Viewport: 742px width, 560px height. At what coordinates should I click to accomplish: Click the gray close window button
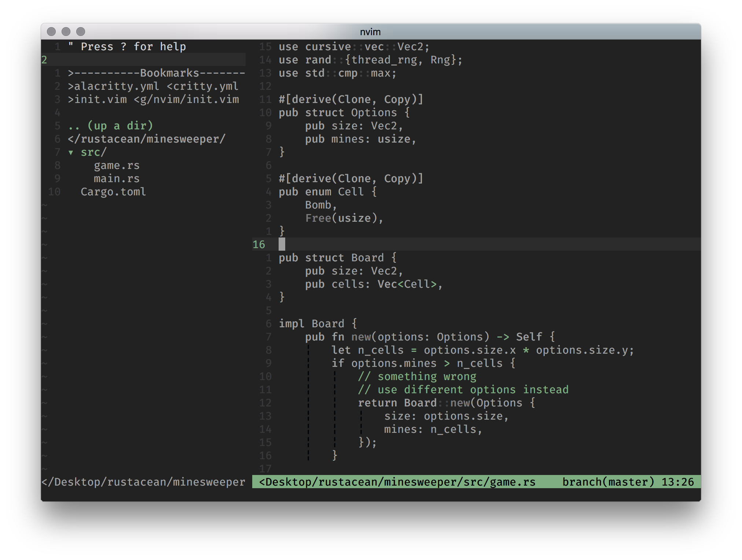tap(51, 32)
